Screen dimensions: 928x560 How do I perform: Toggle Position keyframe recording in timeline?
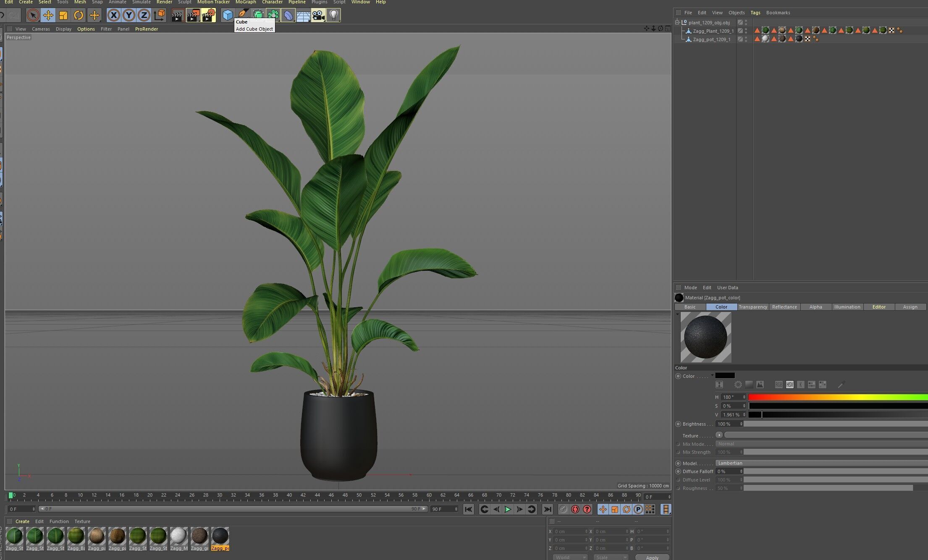(603, 509)
